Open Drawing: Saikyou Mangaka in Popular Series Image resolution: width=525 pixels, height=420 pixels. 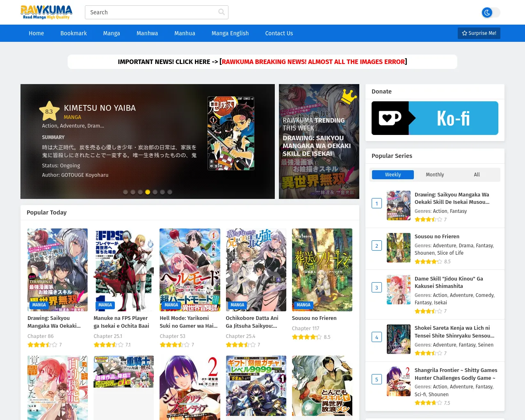click(x=452, y=198)
